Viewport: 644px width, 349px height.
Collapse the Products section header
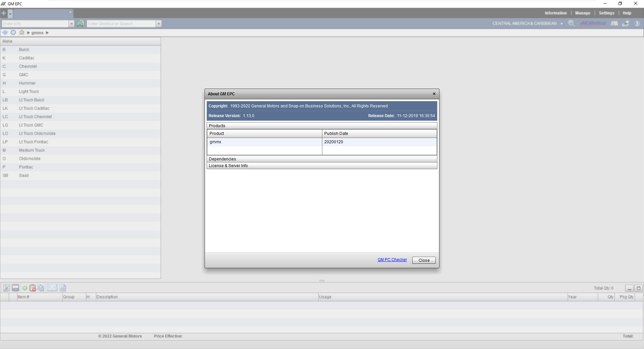[x=322, y=126]
